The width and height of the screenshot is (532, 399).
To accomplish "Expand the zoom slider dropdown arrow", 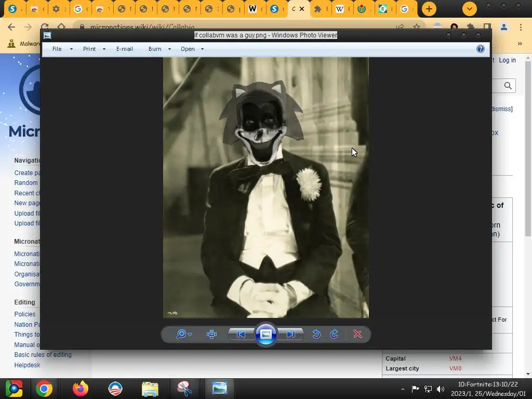I will [x=190, y=335].
